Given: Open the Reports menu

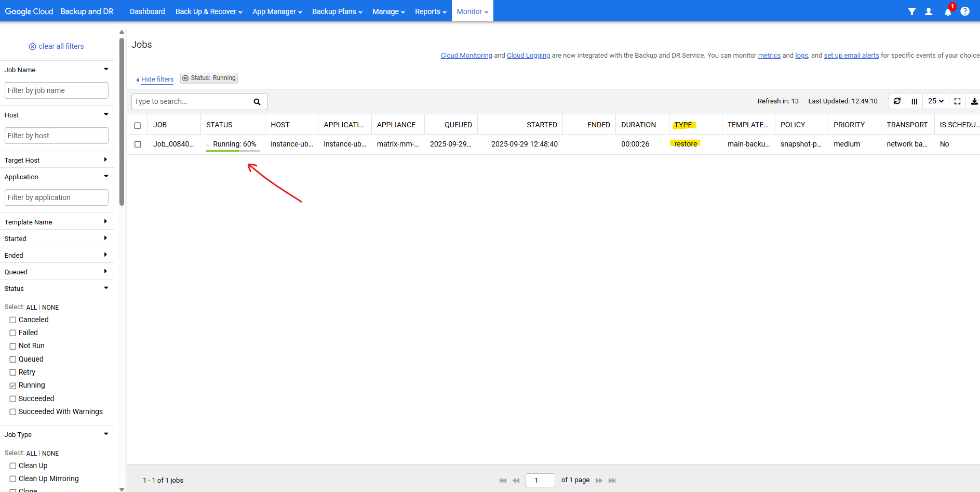Looking at the screenshot, I should coord(431,11).
